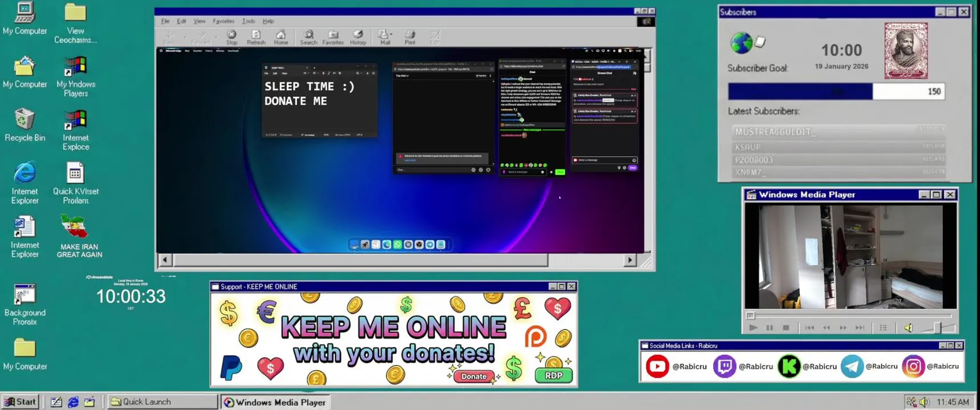
Task: Stop Windows Media Player playback
Action: pos(786,327)
